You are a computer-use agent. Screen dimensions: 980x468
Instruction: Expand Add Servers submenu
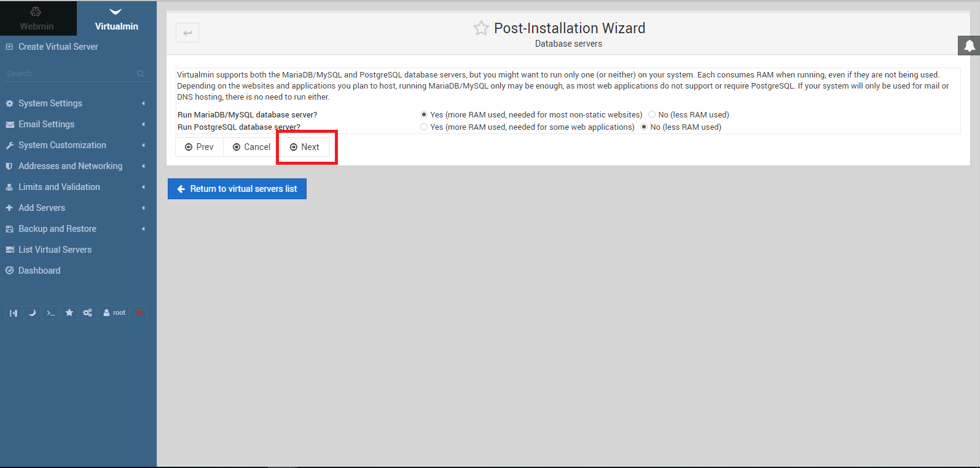[78, 208]
